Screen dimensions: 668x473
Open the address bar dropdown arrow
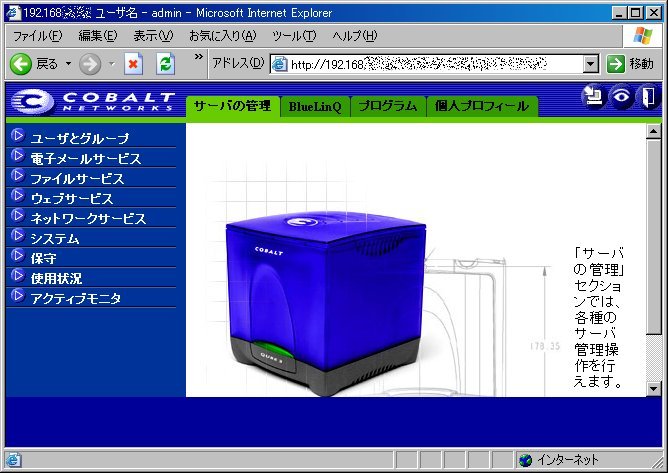(590, 64)
